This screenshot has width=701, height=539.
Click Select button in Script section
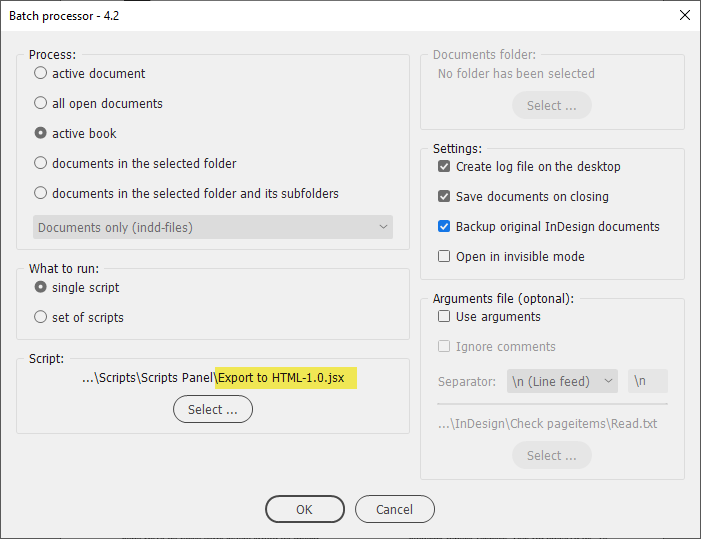click(x=213, y=409)
